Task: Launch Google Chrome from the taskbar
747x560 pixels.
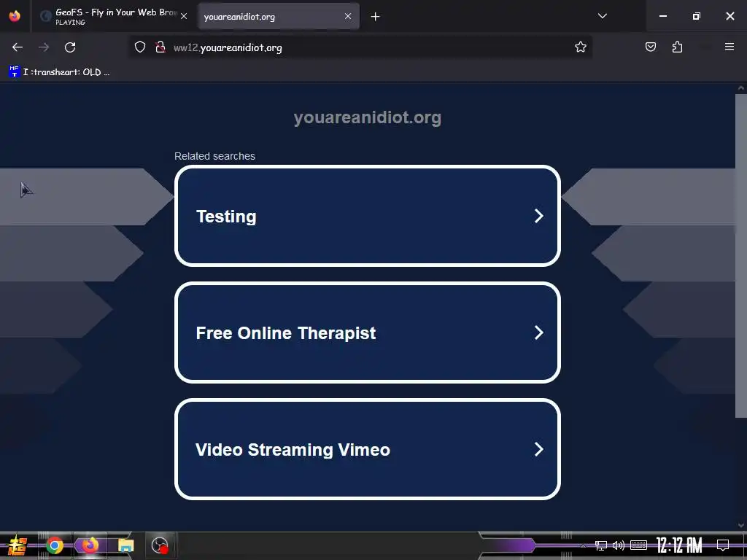Action: click(55, 545)
